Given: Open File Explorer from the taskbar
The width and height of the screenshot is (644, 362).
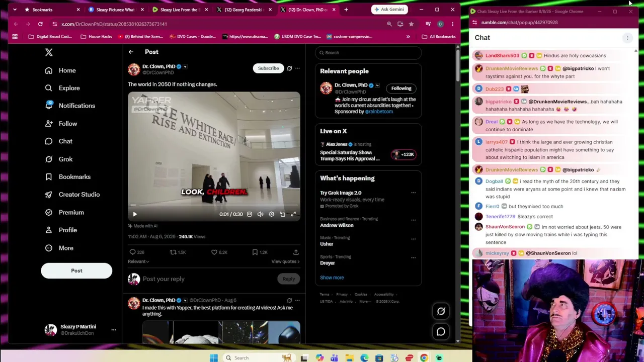Looking at the screenshot, I should tap(349, 358).
